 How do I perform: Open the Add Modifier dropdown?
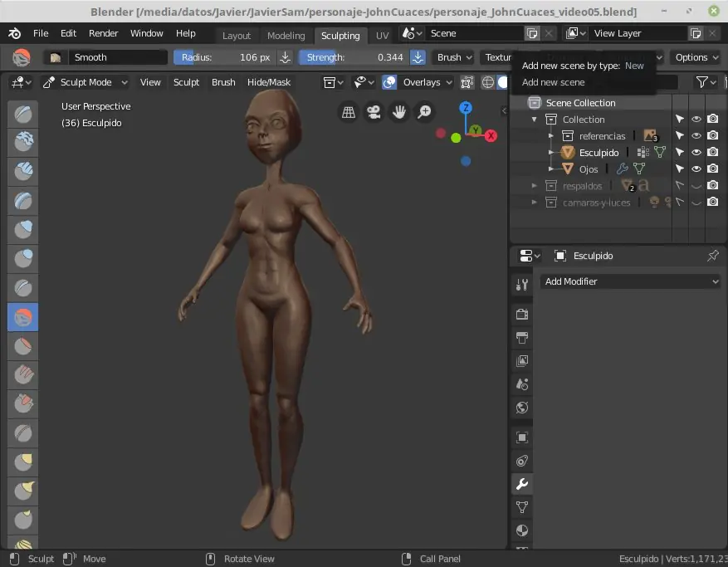pos(631,282)
